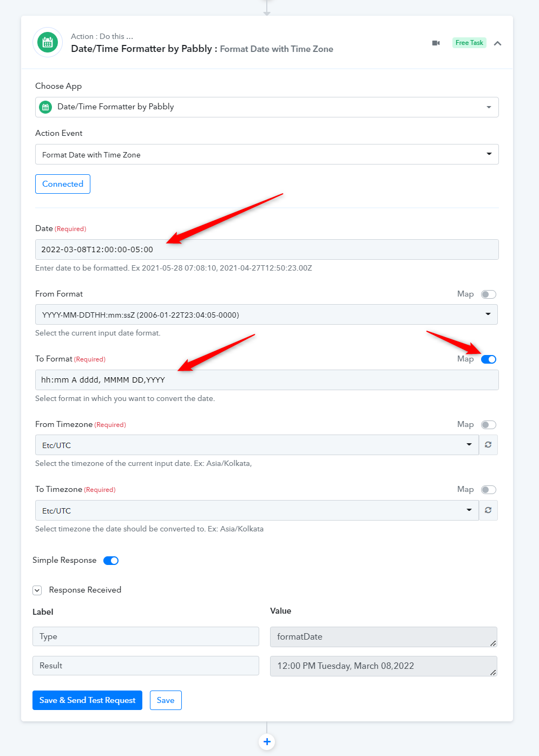The width and height of the screenshot is (539, 756).
Task: Click the Date input field
Action: (267, 249)
